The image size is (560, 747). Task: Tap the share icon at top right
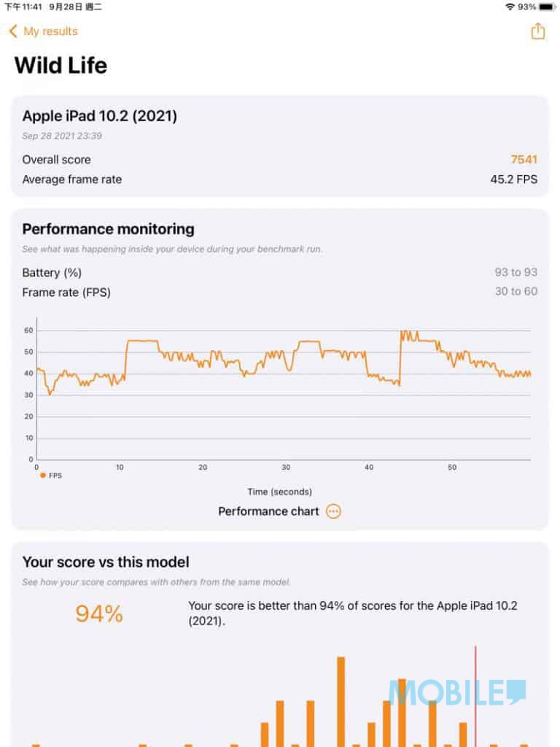click(x=537, y=31)
